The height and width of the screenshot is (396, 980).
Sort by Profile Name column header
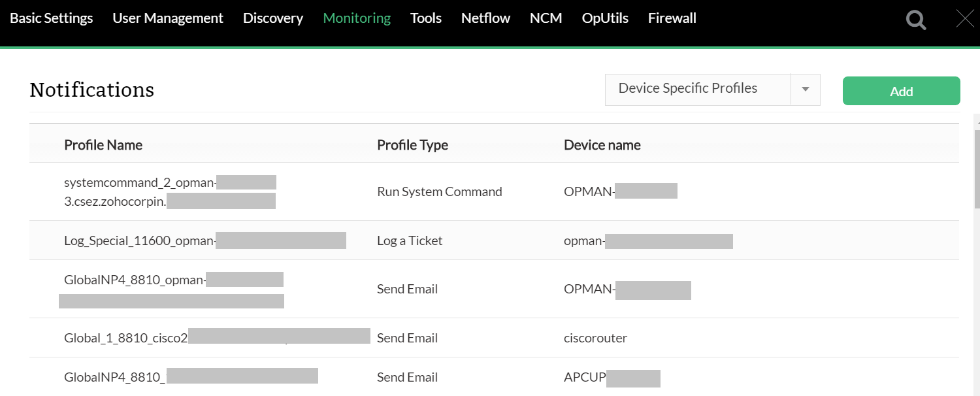(x=103, y=145)
